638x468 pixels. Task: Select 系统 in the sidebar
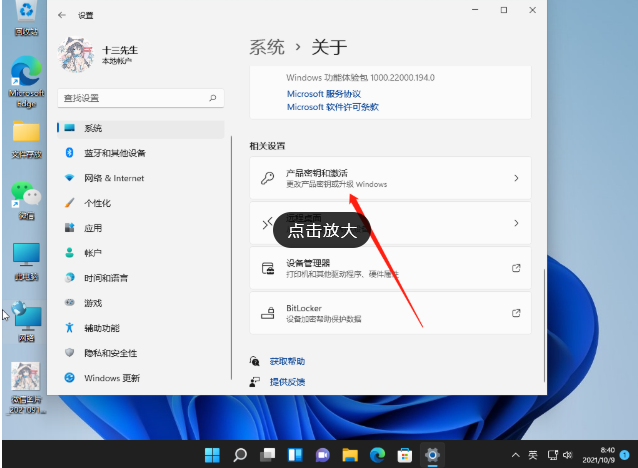coord(141,128)
